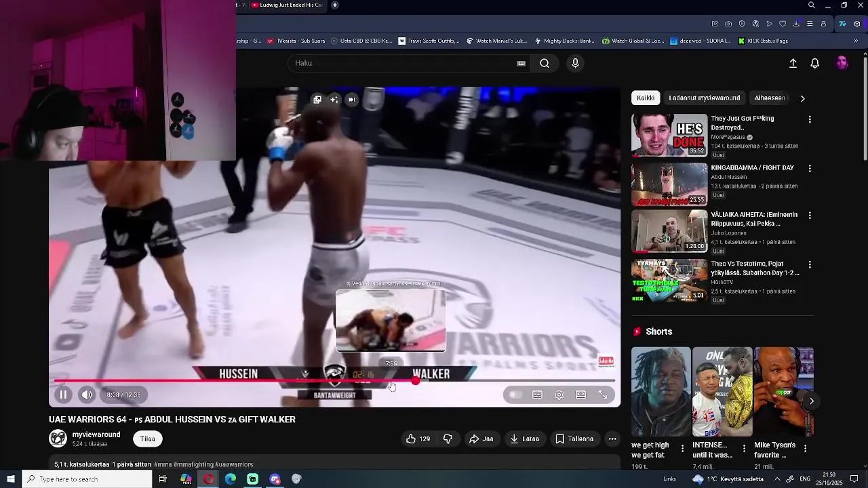Open options for They Just Got Destroyed
This screenshot has width=868, height=488.
coord(809,119)
